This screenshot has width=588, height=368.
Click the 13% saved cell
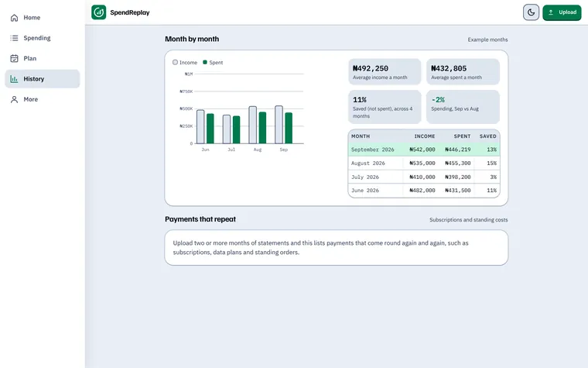pyautogui.click(x=491, y=150)
